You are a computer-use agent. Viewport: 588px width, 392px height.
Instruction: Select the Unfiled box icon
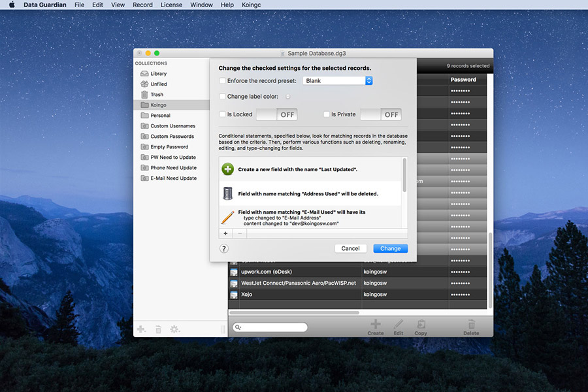click(145, 84)
